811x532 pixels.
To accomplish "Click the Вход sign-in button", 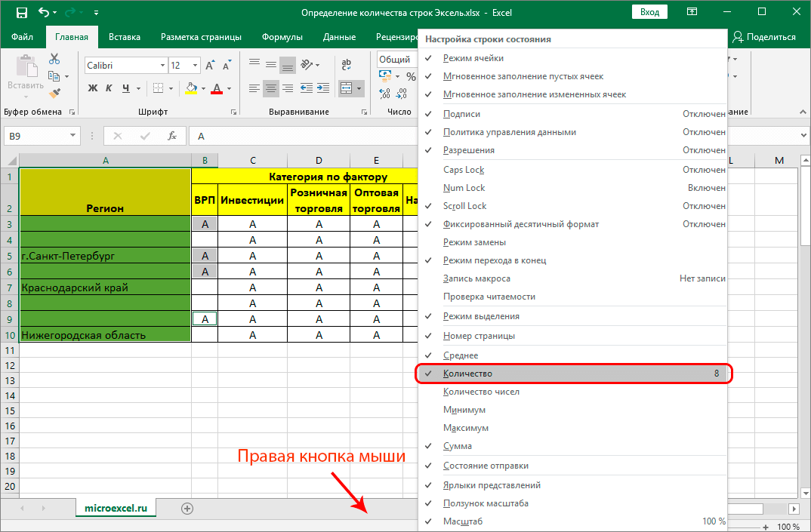I will [649, 13].
